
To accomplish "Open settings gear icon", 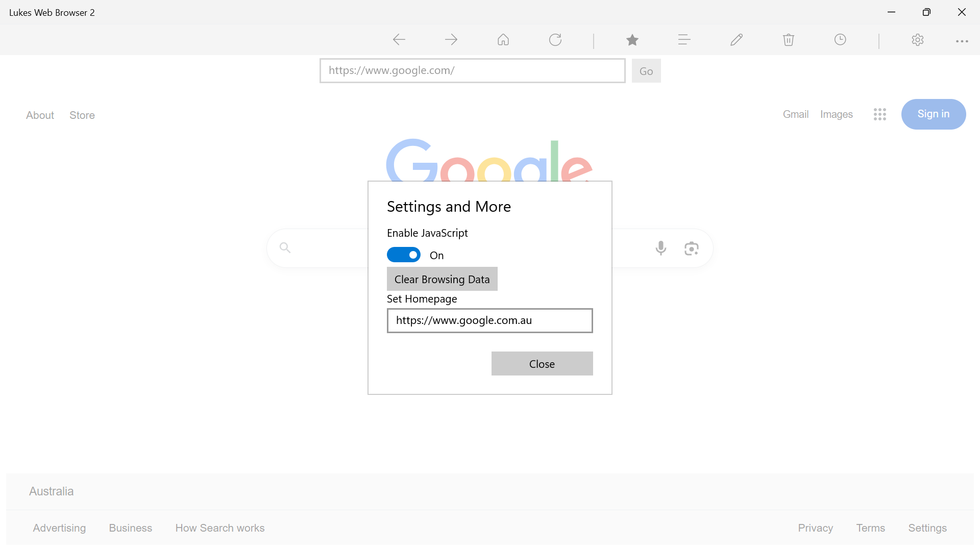I will (x=918, y=40).
